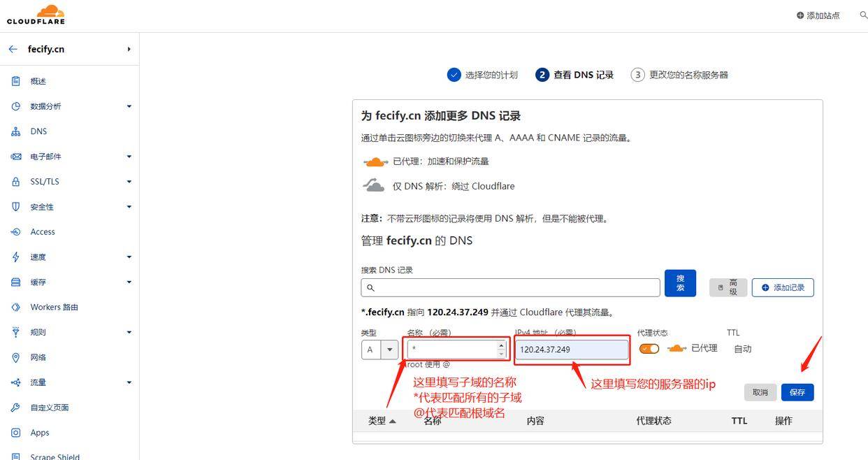Click the DNS network icon in sidebar
Image resolution: width=868 pixels, height=460 pixels.
tap(16, 131)
